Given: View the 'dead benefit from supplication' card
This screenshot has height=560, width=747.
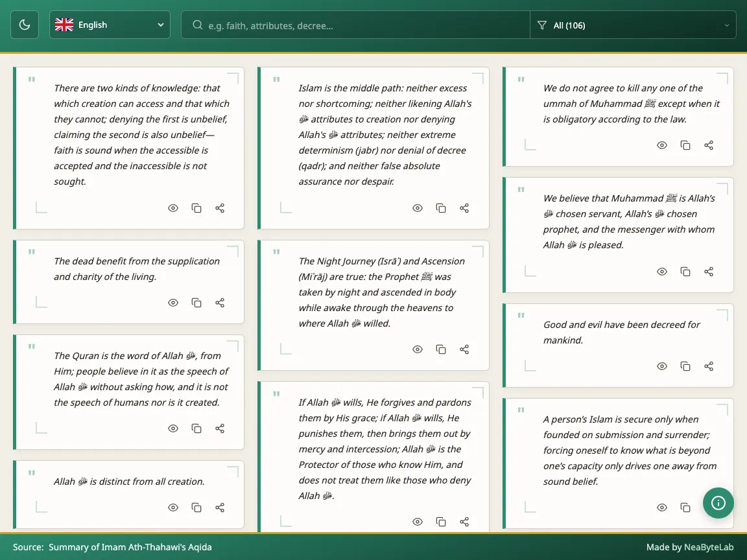Looking at the screenshot, I should (173, 303).
